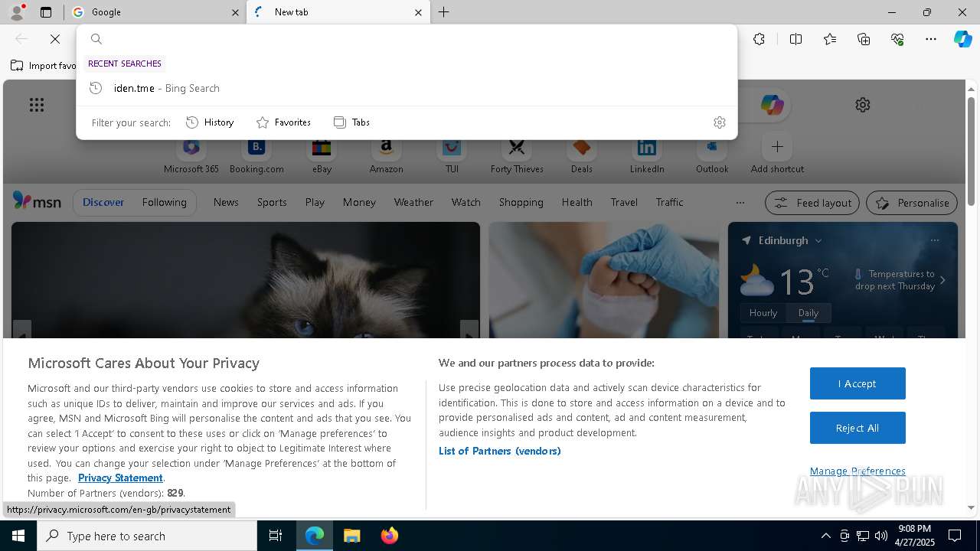Open Windows Start menu
980x551 pixels.
click(18, 536)
